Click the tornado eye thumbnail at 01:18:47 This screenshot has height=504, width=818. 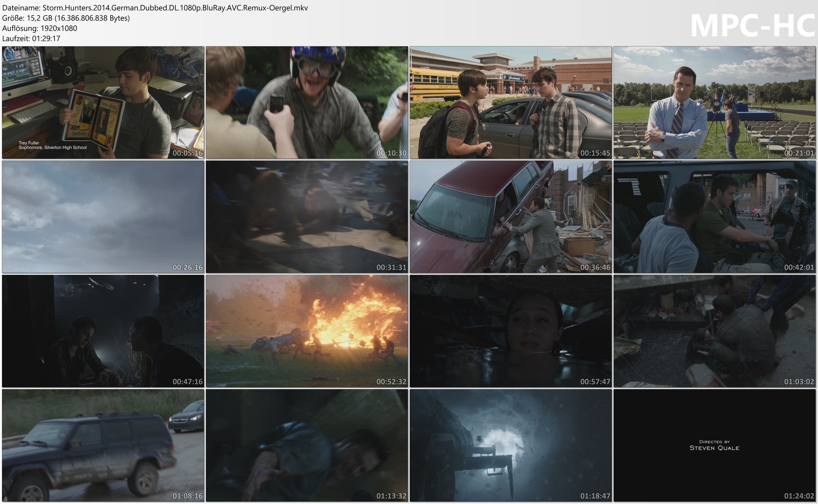coord(510,445)
